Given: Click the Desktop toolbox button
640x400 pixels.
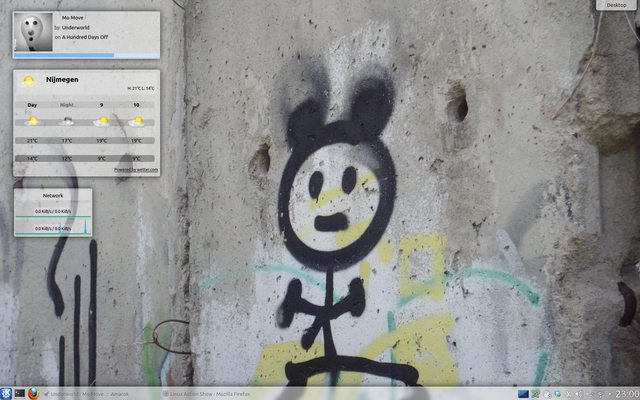Looking at the screenshot, I should [x=616, y=5].
